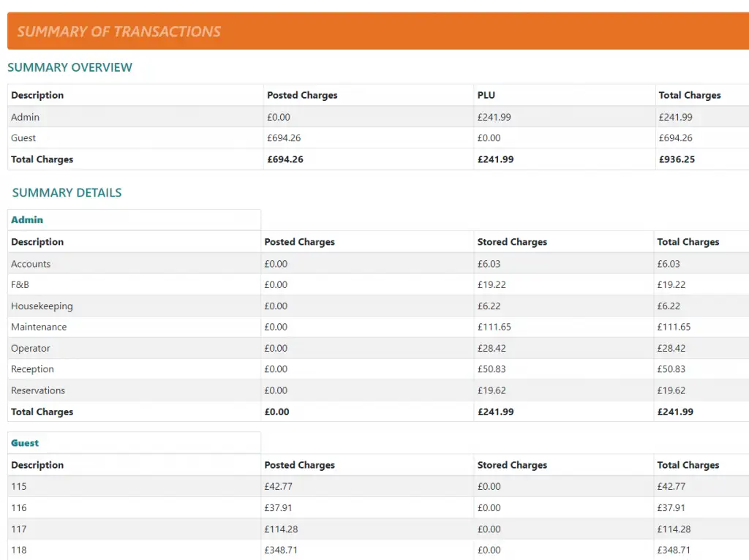
Task: Click Reception Stored Charges £50.83
Action: (492, 369)
